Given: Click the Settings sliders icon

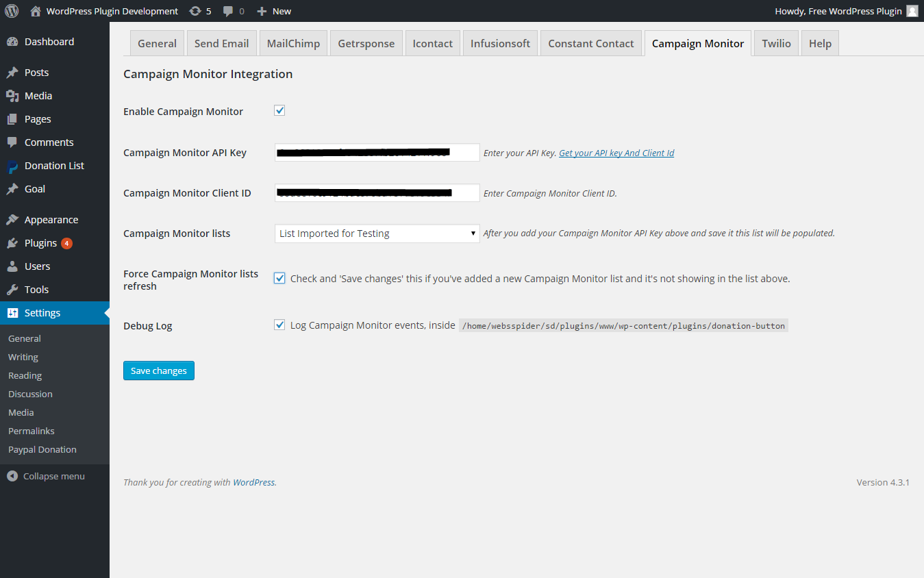Looking at the screenshot, I should click(12, 313).
